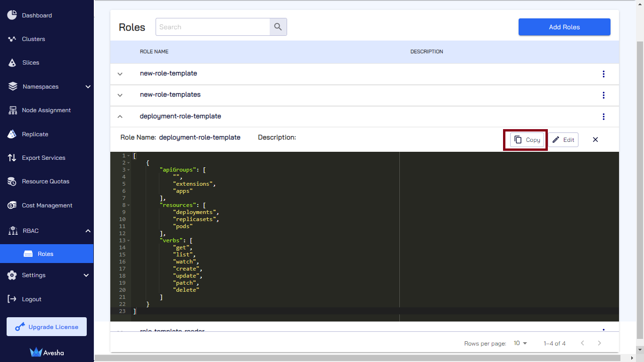Click the "deployments" line in editor
644x362 pixels.
click(195, 212)
